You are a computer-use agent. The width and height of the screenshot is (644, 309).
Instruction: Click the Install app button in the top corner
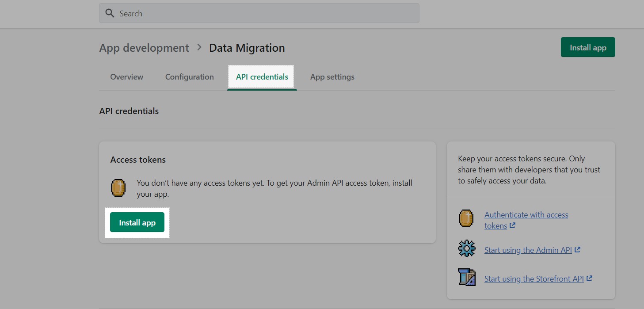587,47
